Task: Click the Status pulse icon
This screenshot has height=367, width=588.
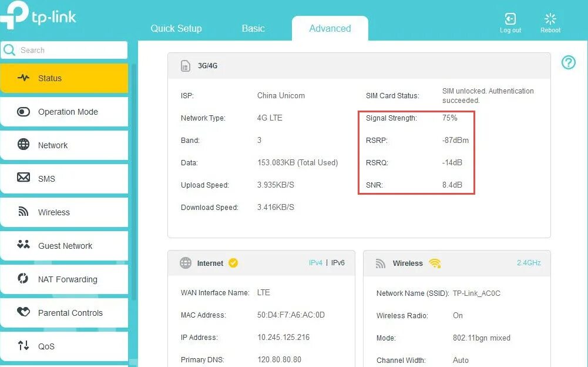Action: click(x=23, y=78)
